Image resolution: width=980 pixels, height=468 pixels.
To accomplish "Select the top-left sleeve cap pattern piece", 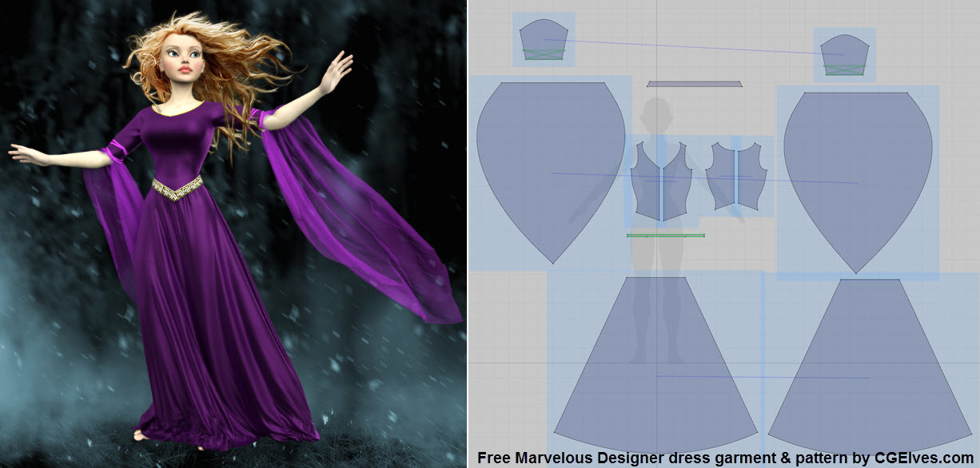I will click(544, 40).
